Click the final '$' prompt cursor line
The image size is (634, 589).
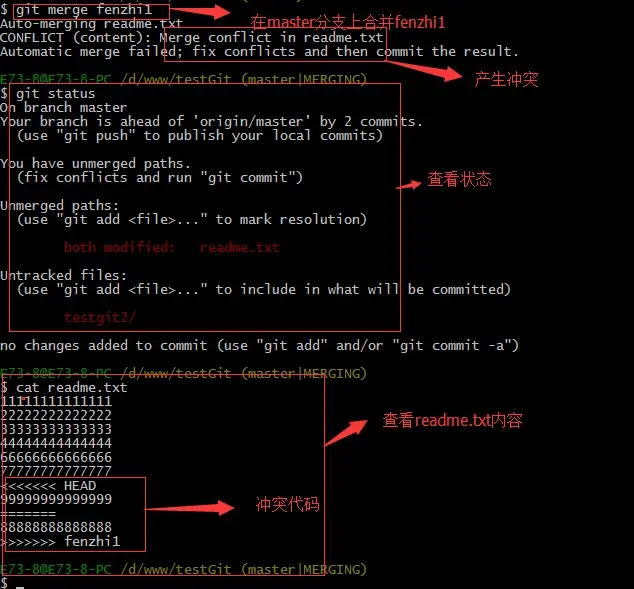(12, 583)
